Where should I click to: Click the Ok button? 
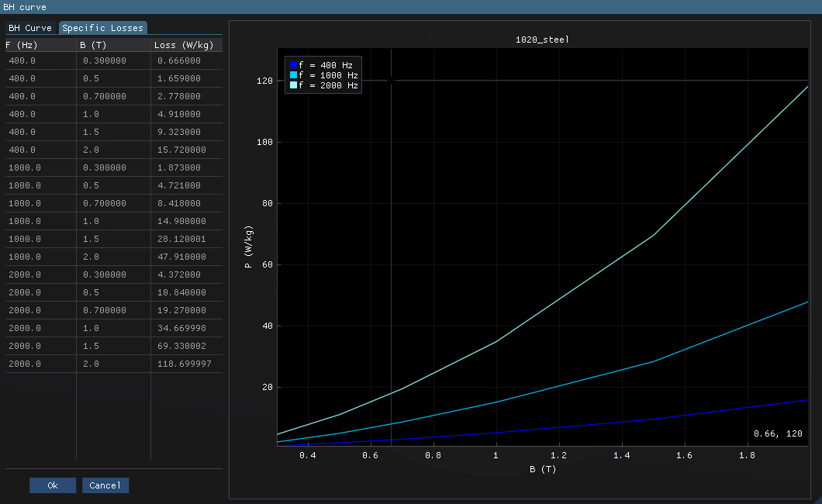(x=52, y=485)
